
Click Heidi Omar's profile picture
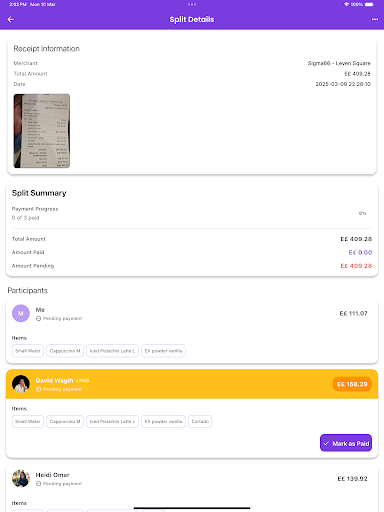click(x=21, y=479)
